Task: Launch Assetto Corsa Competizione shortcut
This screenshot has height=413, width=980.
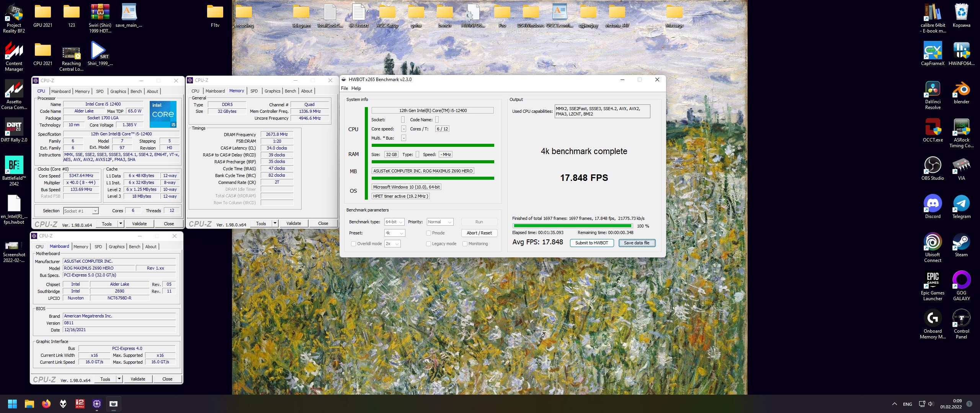Action: (x=14, y=95)
